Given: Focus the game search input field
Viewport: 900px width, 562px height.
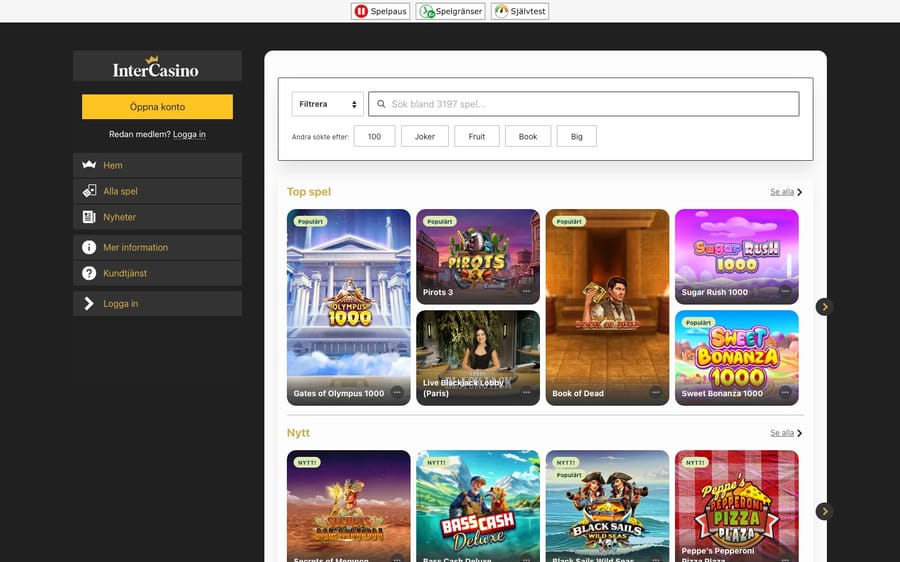Looking at the screenshot, I should [584, 104].
